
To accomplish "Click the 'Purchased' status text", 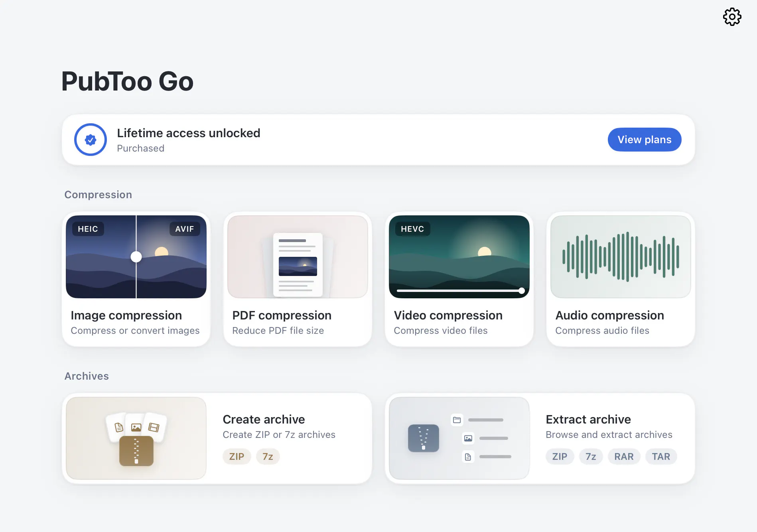I will [140, 148].
